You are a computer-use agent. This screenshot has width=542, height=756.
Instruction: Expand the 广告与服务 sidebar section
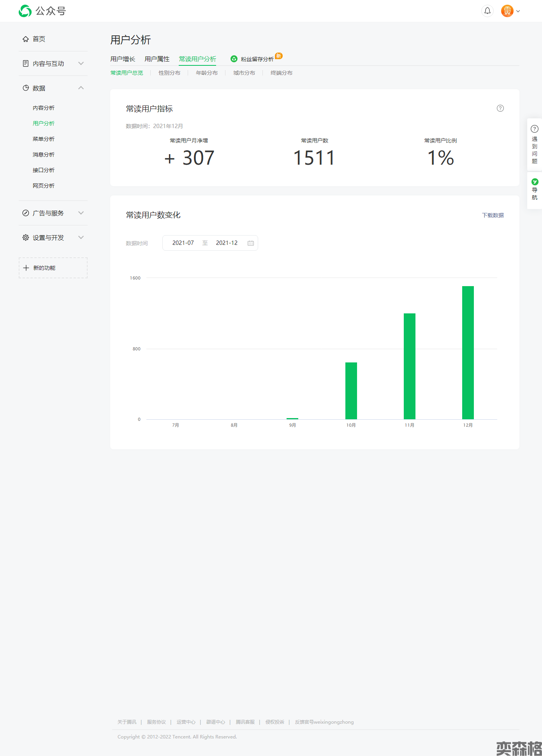click(53, 213)
